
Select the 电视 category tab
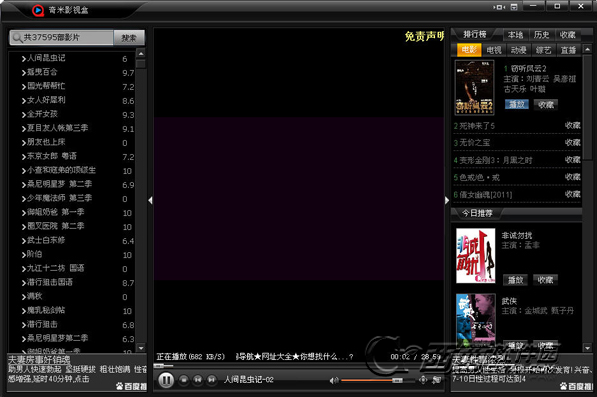point(494,50)
